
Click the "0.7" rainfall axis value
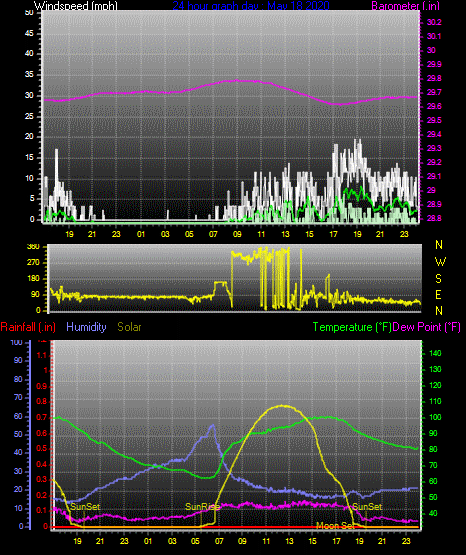(x=42, y=417)
